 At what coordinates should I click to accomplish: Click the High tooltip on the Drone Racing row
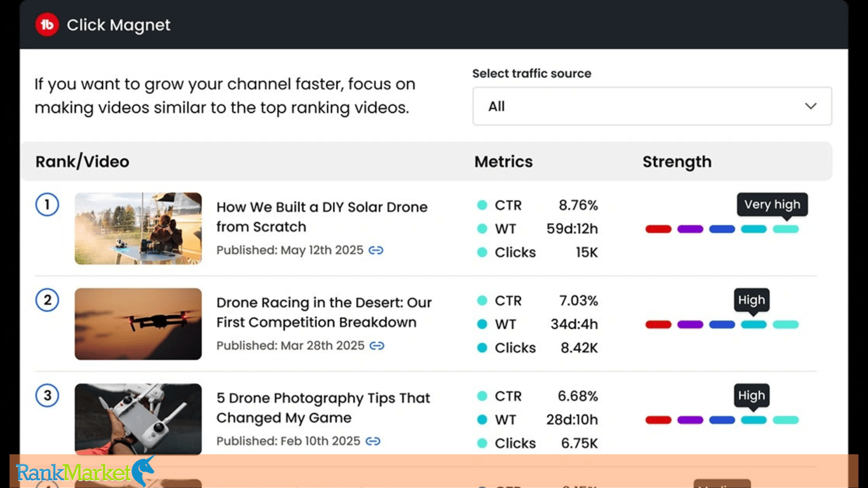tap(752, 300)
